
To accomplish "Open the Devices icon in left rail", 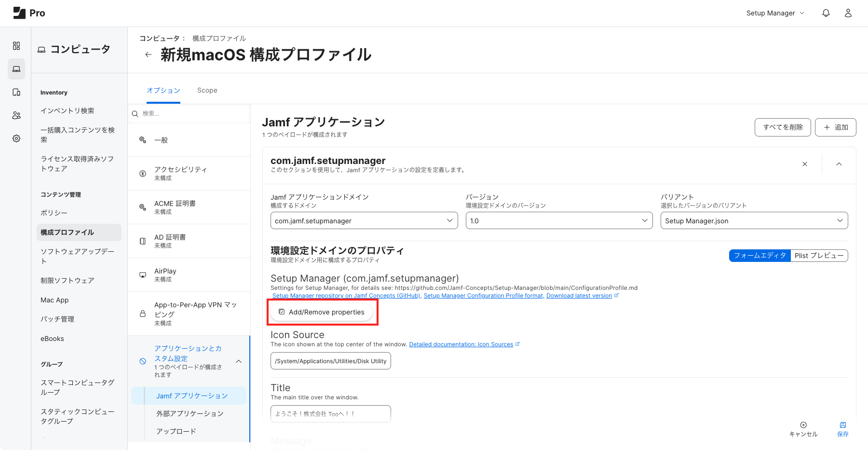I will (16, 92).
